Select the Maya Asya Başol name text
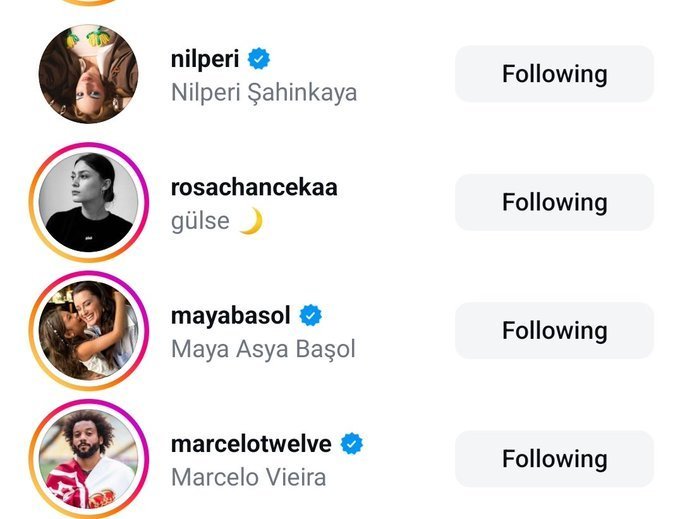Image resolution: width=680 pixels, height=519 pixels. (x=263, y=349)
